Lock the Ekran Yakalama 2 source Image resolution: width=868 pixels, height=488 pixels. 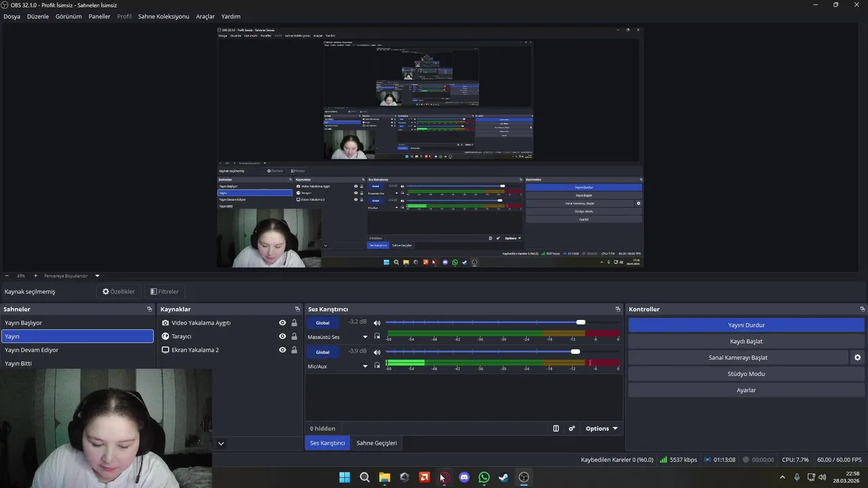[294, 350]
